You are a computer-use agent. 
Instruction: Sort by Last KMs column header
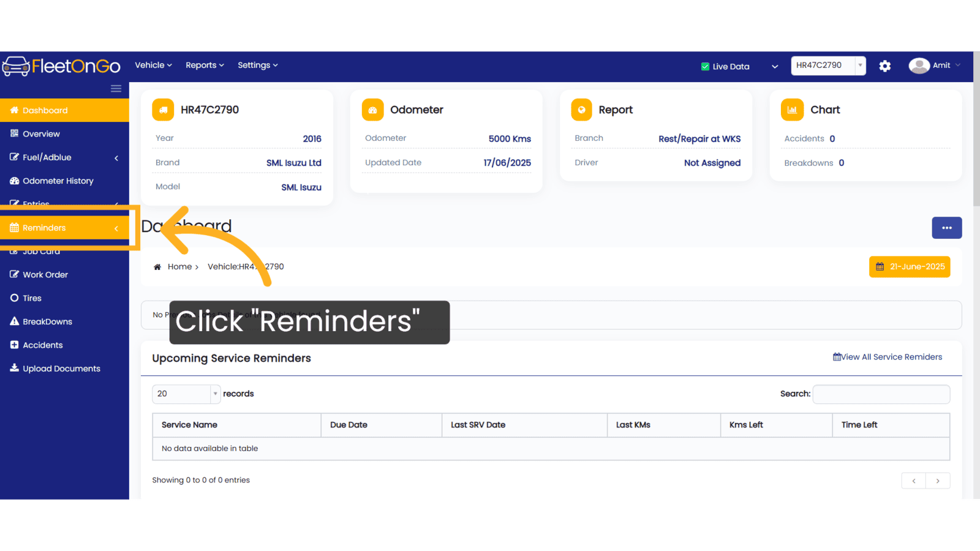664,425
